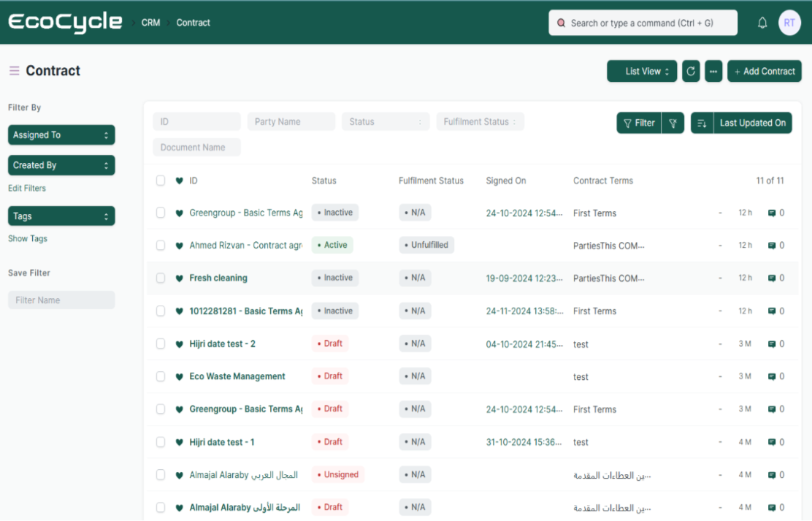Open the List View switcher dropdown
Viewport: 812px width, 521px height.
tap(642, 72)
